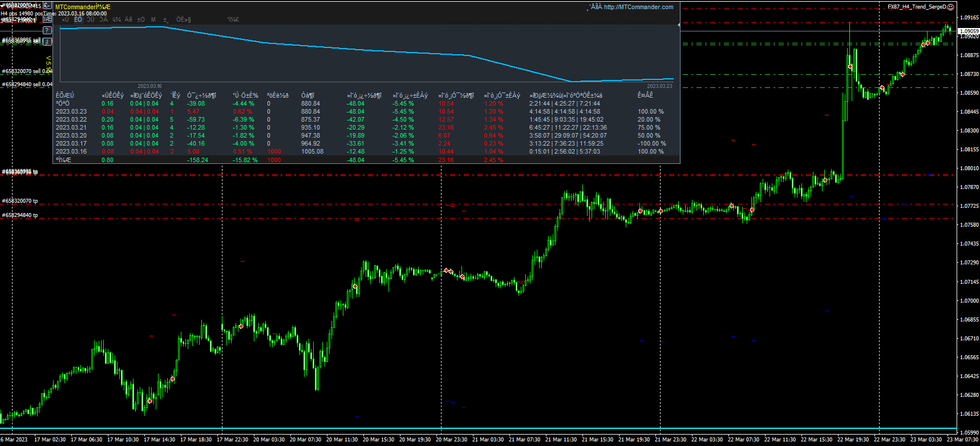Select the '#658294840 sell 0.04' order line label
980x446 pixels.
[27, 84]
